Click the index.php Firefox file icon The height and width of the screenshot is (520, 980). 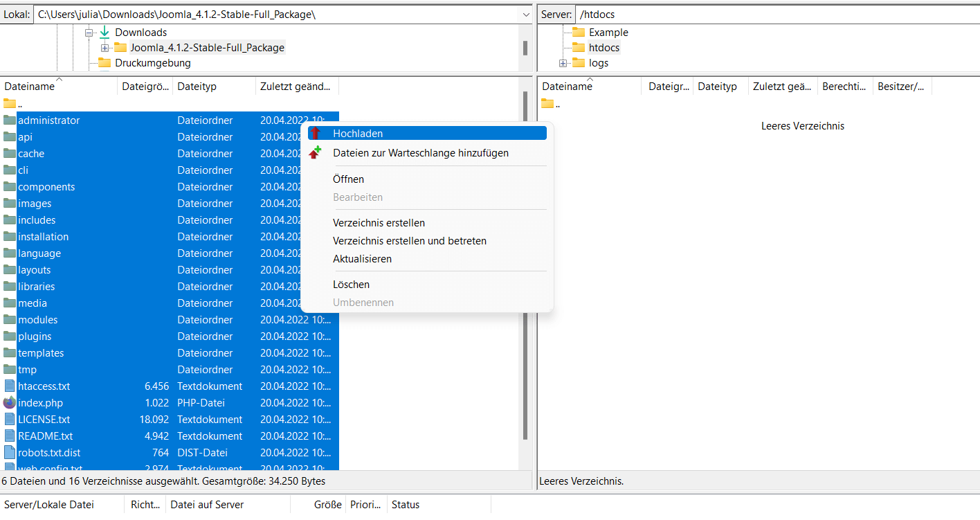pyautogui.click(x=10, y=402)
